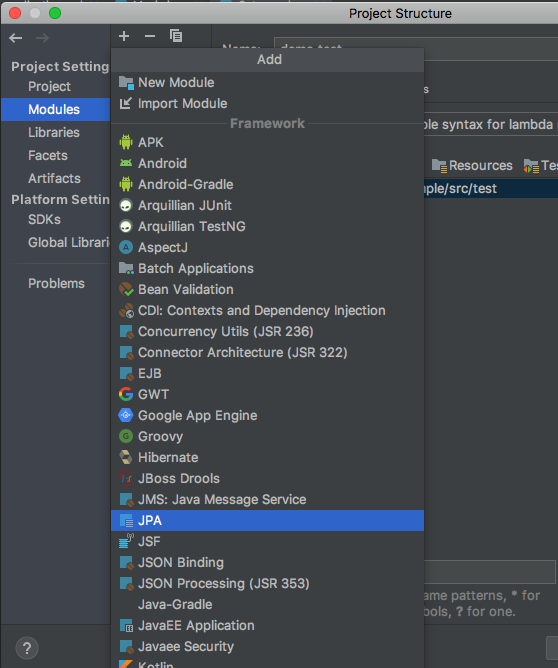Choose JSON Binding framework

pyautogui.click(x=267, y=562)
